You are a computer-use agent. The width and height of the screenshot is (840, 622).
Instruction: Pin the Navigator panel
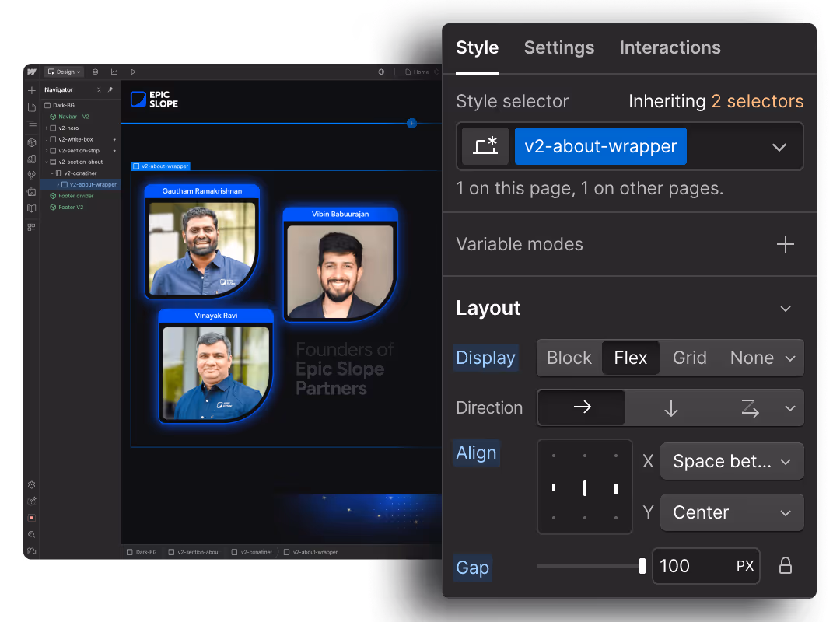[110, 90]
